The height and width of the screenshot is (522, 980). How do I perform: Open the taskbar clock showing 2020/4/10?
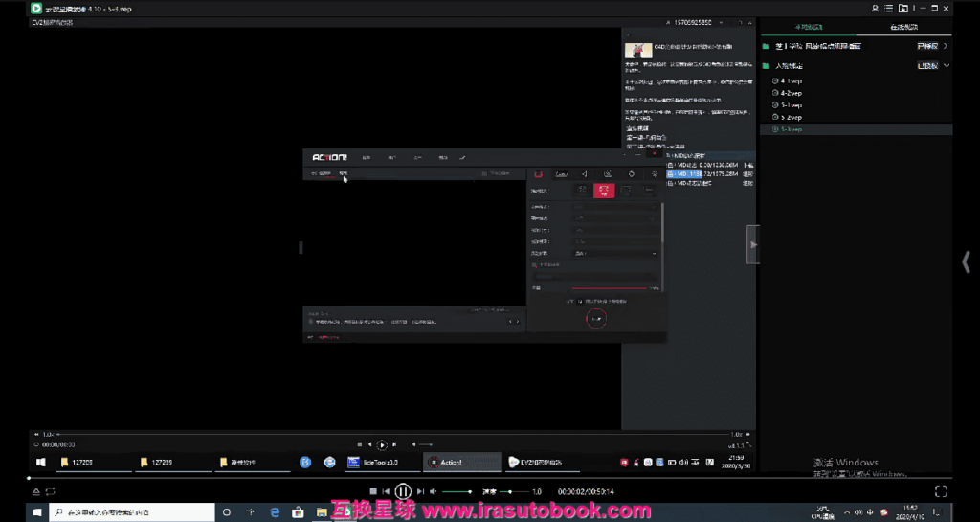click(x=910, y=512)
